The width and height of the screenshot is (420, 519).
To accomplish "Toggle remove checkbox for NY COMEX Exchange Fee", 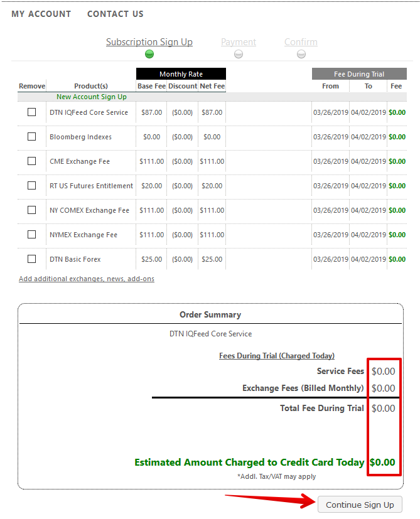I will pos(31,210).
